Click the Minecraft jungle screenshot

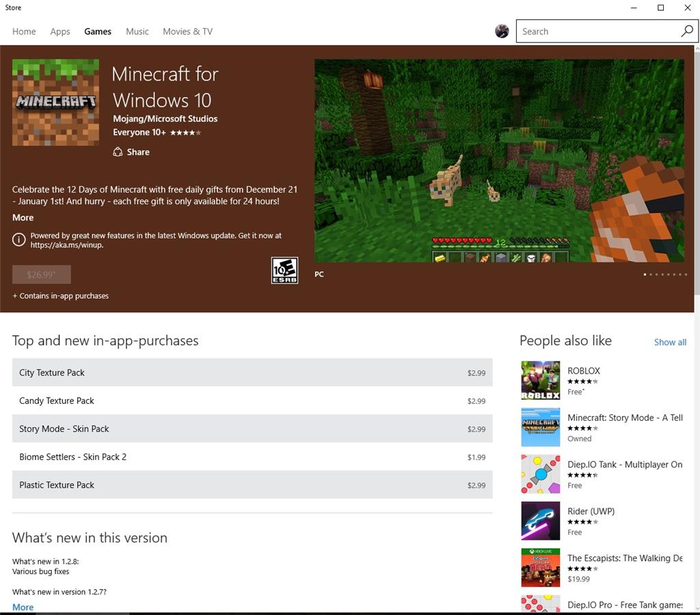pyautogui.click(x=499, y=161)
